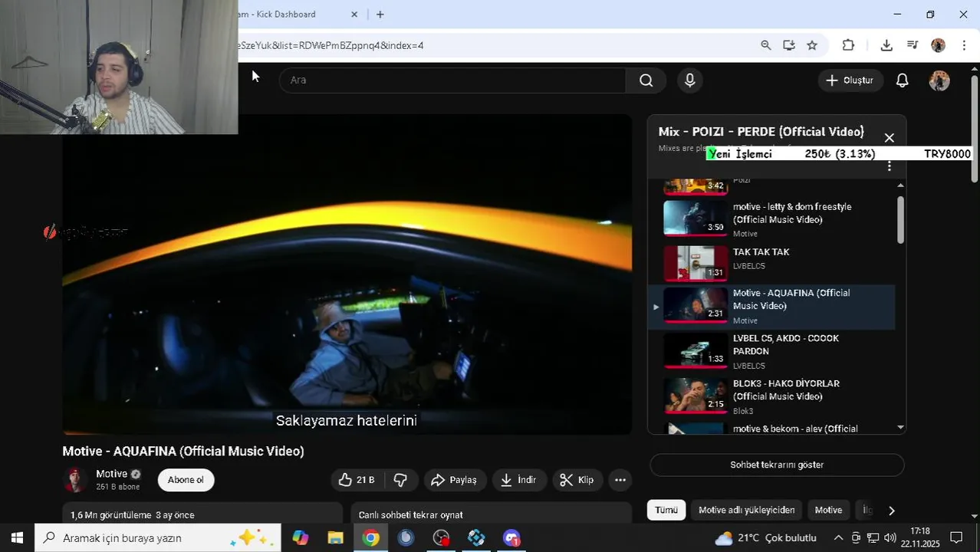Viewport: 980px width, 552px height.
Task: Open playlist options three-dot menu
Action: pos(890,166)
